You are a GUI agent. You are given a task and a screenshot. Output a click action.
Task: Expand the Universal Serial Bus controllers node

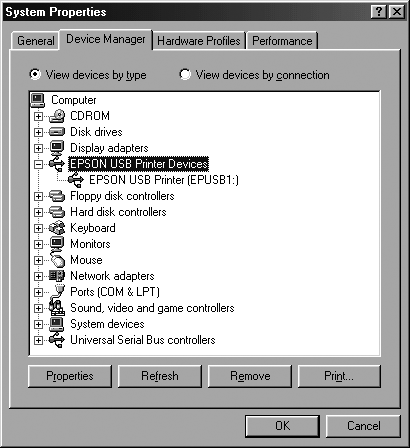click(38, 340)
